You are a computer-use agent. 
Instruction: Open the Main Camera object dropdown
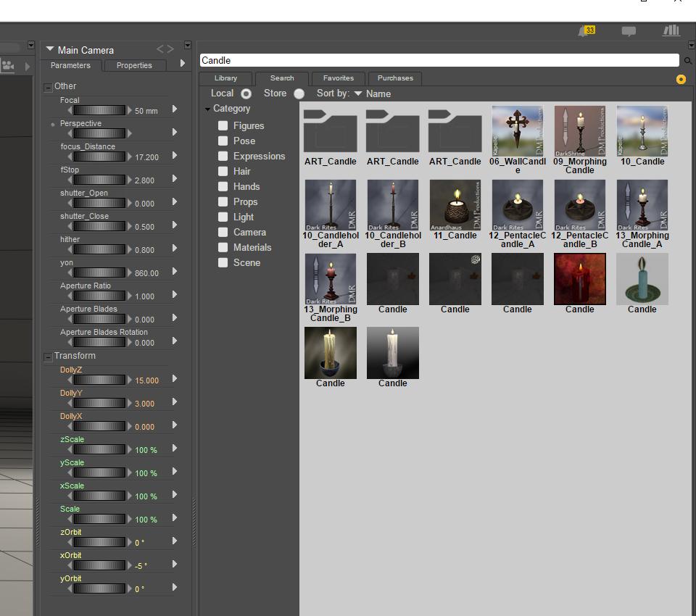[50, 49]
